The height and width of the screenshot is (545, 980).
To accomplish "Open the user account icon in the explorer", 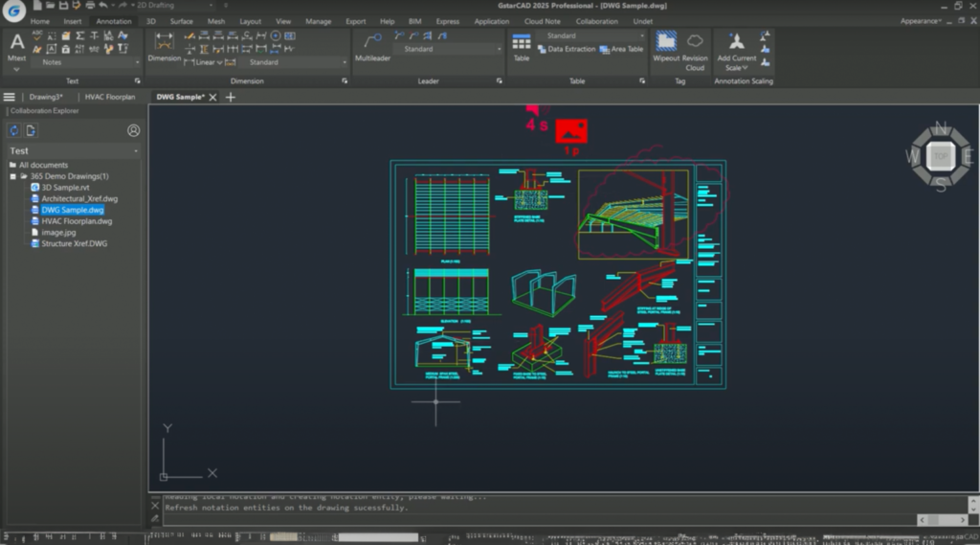I will (133, 130).
